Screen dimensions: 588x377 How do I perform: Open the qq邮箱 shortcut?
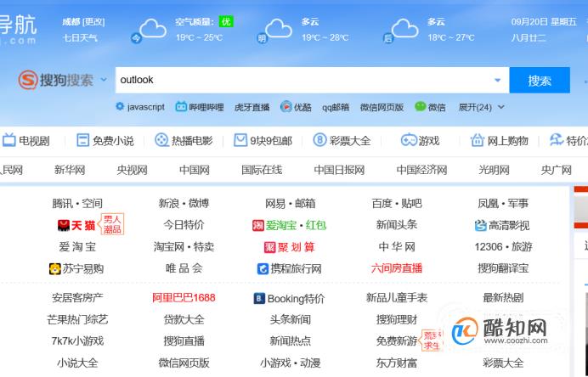click(x=336, y=107)
